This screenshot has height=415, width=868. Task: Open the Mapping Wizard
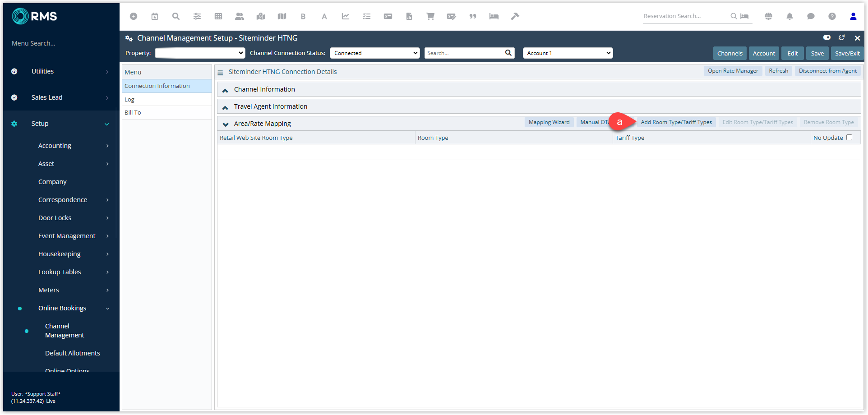[549, 122]
